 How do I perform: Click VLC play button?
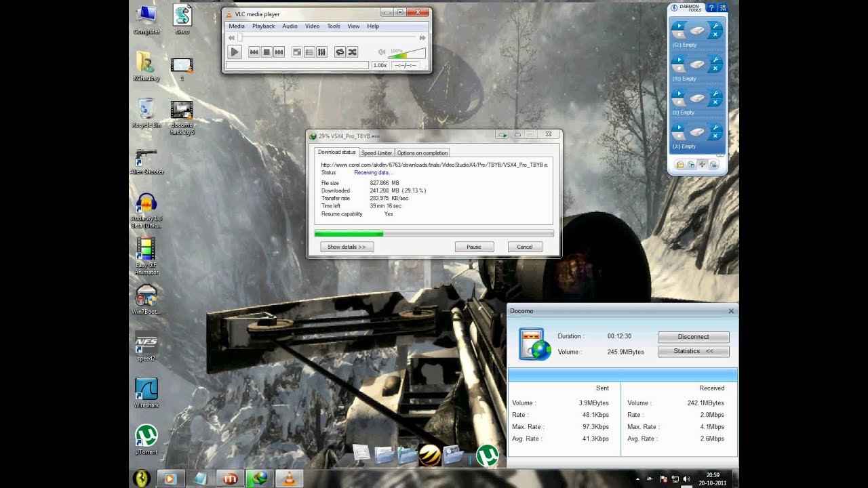pyautogui.click(x=235, y=52)
